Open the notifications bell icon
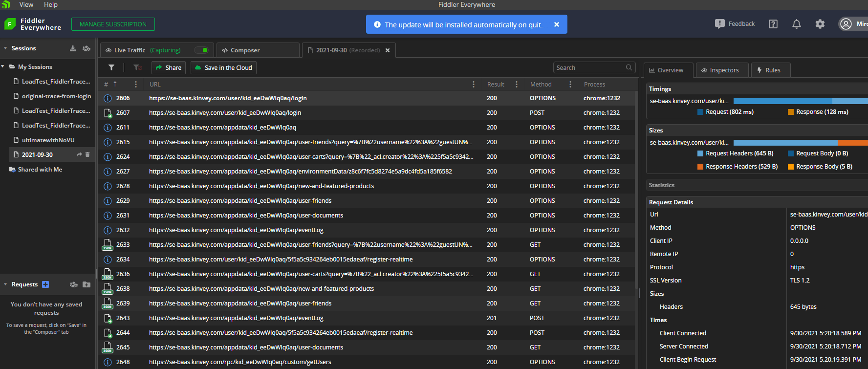 click(x=797, y=24)
